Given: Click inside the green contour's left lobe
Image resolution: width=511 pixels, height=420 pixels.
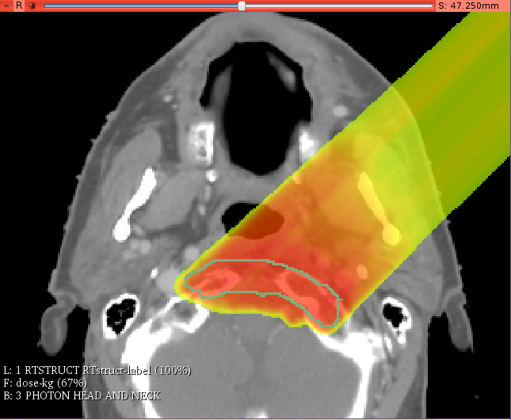Looking at the screenshot, I should click(x=222, y=281).
